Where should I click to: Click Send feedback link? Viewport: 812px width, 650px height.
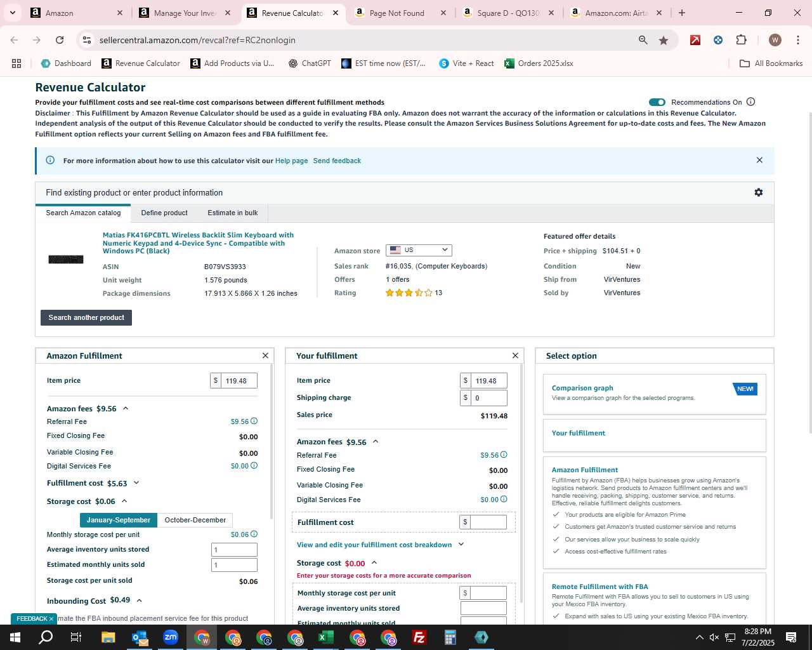pyautogui.click(x=337, y=161)
